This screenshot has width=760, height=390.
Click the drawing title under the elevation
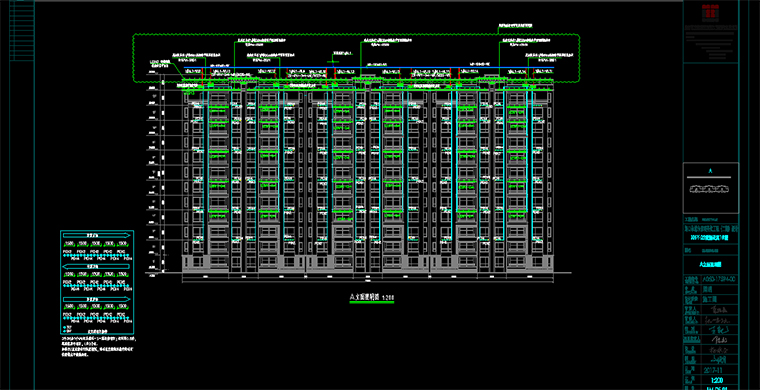pos(372,296)
